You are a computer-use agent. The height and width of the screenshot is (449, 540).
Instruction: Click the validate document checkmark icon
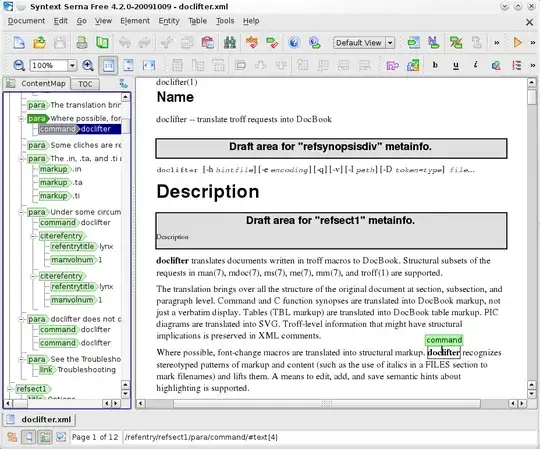click(272, 43)
